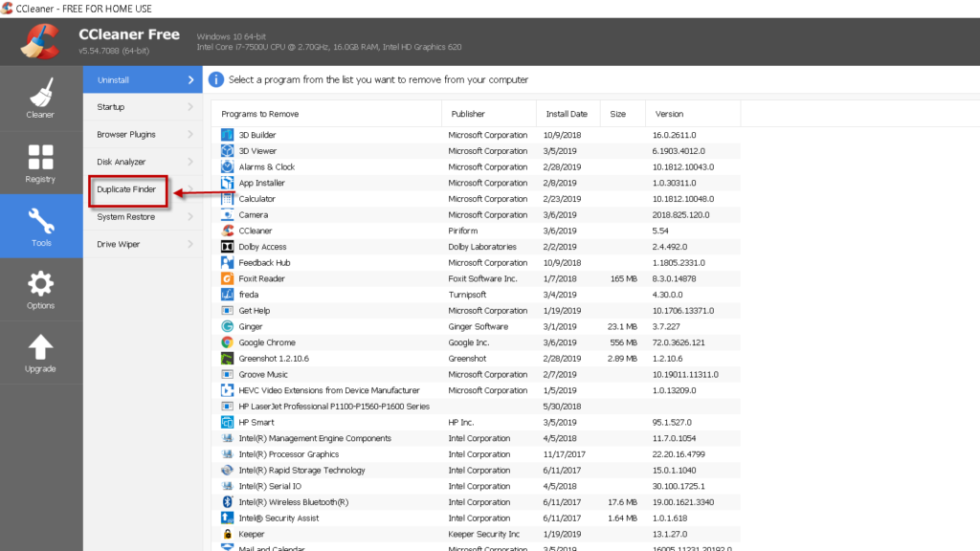Click the chevron beside Drive Wiper
This screenshot has height=551, width=980.
190,244
